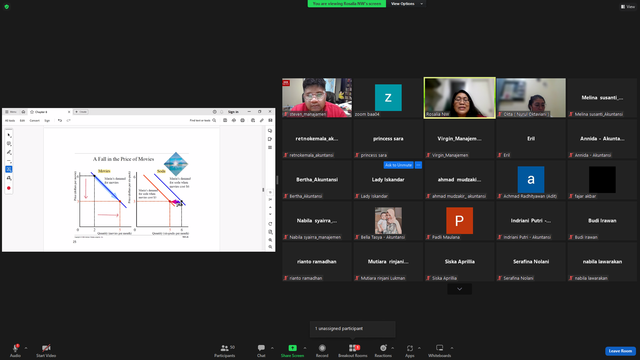
Task: Select the arrow Select tool in Acrobat
Action: coord(9,135)
